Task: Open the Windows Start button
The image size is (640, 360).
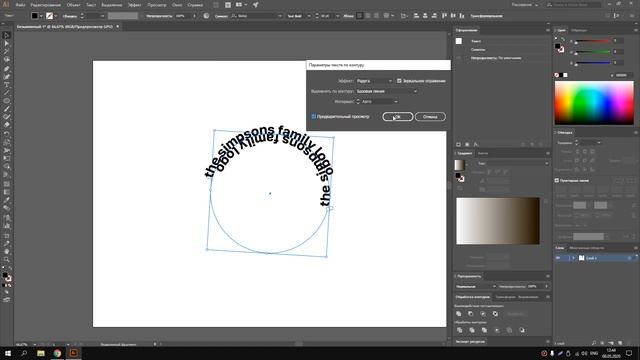Action: tap(8, 353)
